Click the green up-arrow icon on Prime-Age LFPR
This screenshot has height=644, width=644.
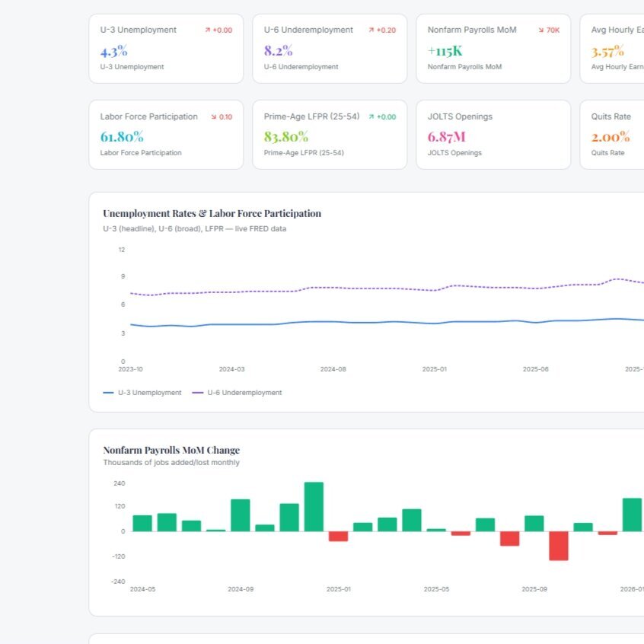pyautogui.click(x=371, y=116)
